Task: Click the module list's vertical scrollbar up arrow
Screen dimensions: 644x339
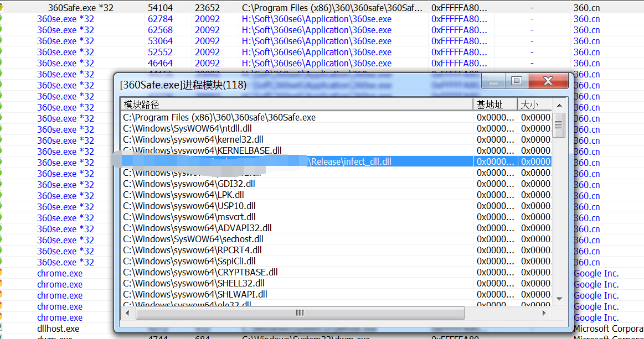Action: pyautogui.click(x=559, y=106)
